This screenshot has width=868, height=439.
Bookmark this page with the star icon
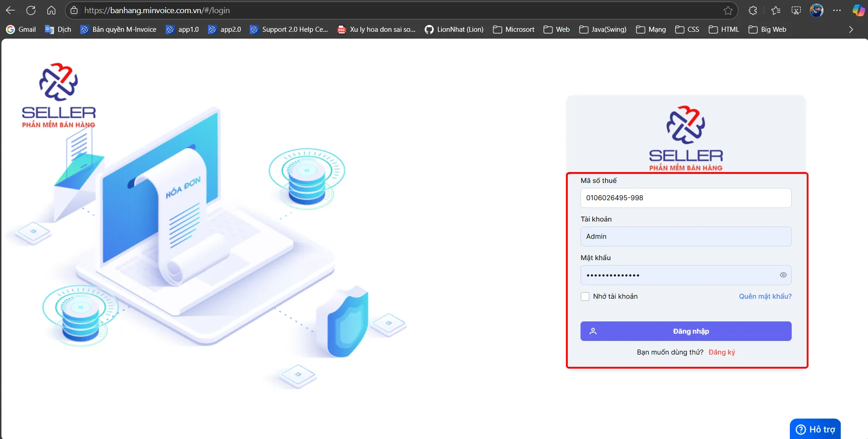(728, 10)
